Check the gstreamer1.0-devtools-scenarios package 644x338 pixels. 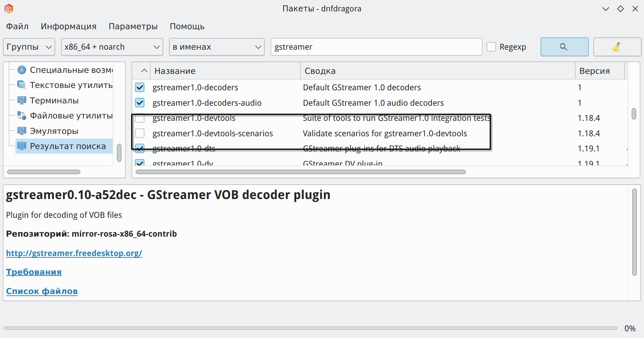[140, 134]
